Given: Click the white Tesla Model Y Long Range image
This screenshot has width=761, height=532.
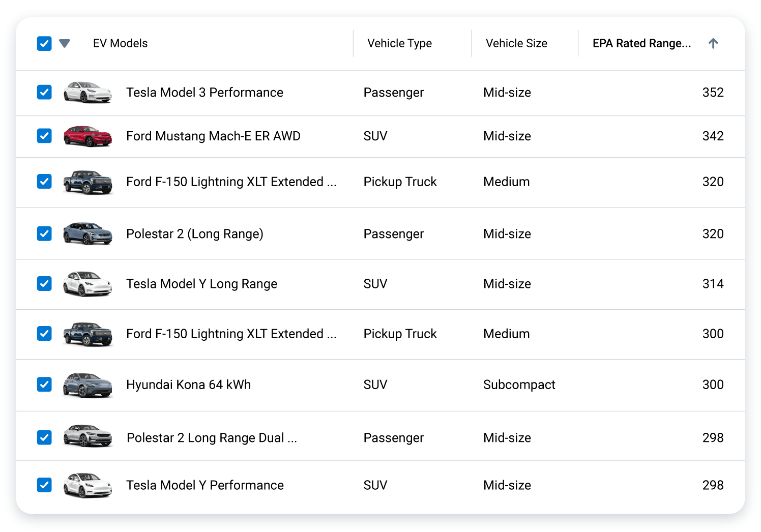Looking at the screenshot, I should point(87,284).
